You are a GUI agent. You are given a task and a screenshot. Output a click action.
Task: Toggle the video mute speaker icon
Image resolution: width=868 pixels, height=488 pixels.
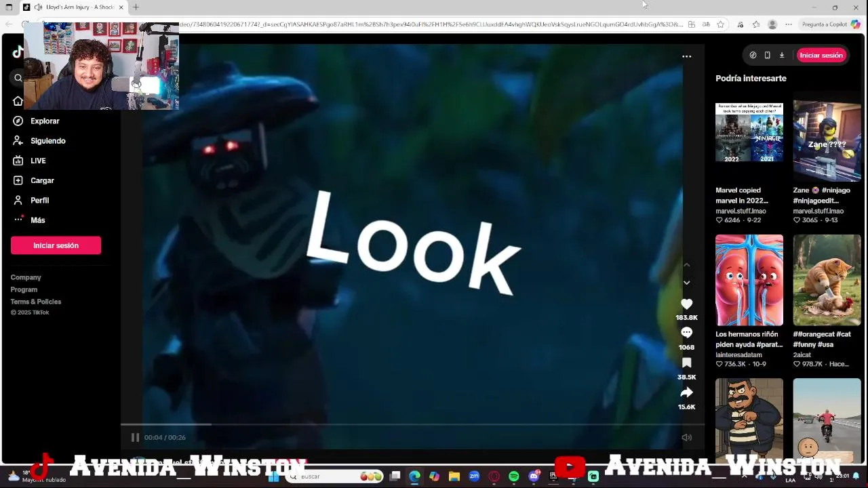686,438
